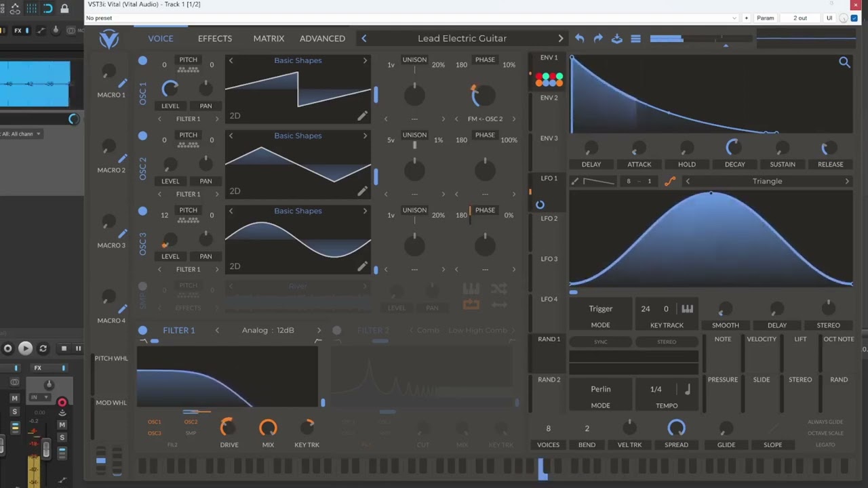
Task: Click the ENV 1 colored dots modulation icon
Action: [549, 81]
